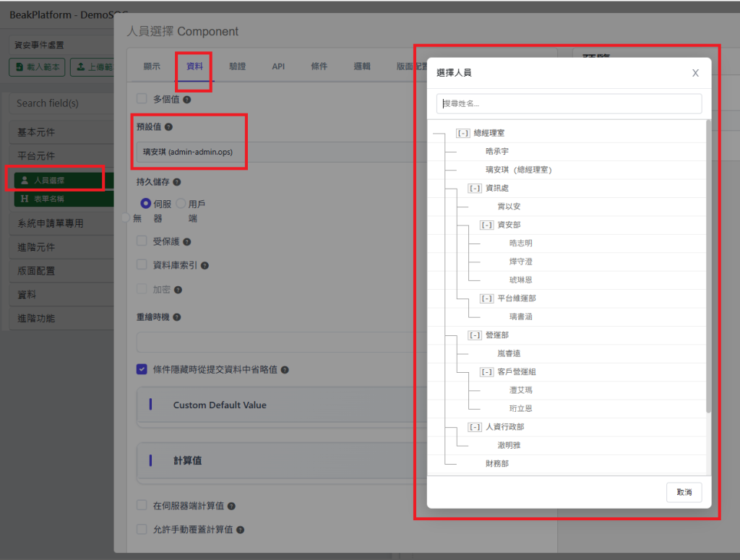Viewport: 740px width, 560px height.
Task: Tick the 受保護 checkbox
Action: point(142,241)
